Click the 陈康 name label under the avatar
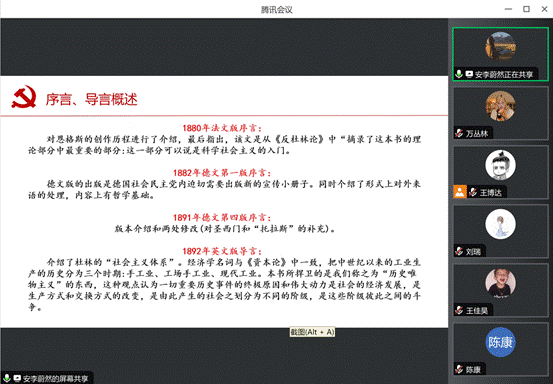This screenshot has width=553, height=384. [x=473, y=370]
